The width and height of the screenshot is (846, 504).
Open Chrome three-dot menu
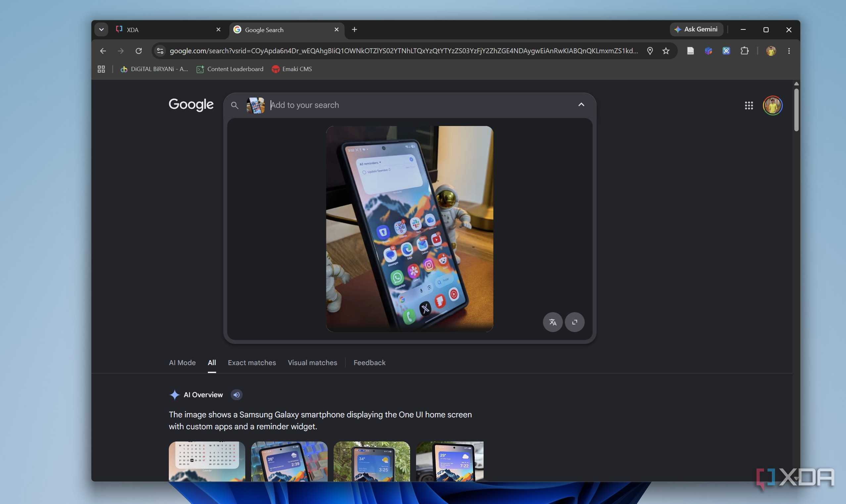(x=789, y=51)
